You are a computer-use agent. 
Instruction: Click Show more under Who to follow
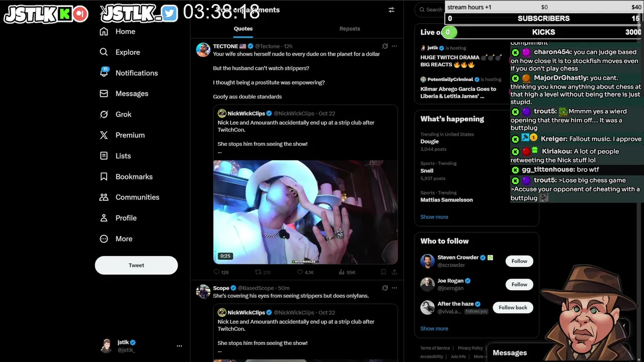(x=434, y=328)
